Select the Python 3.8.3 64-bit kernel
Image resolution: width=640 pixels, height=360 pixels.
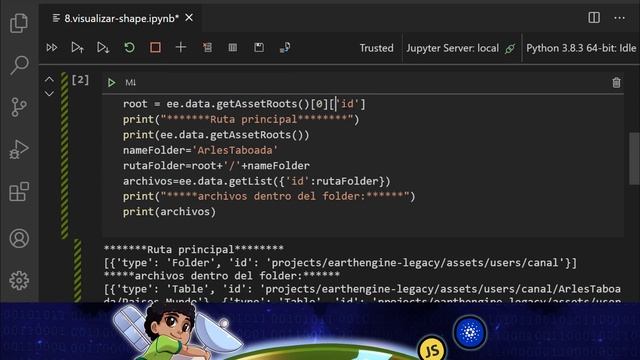[x=581, y=48]
